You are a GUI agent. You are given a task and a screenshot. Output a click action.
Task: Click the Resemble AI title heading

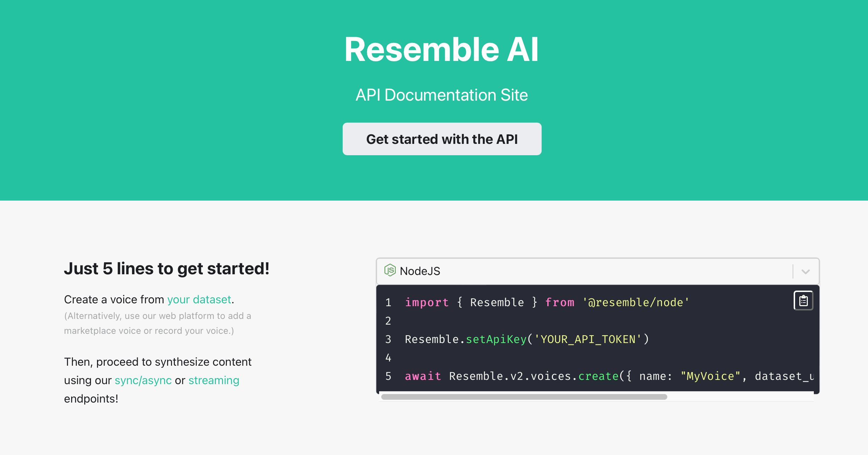(441, 49)
